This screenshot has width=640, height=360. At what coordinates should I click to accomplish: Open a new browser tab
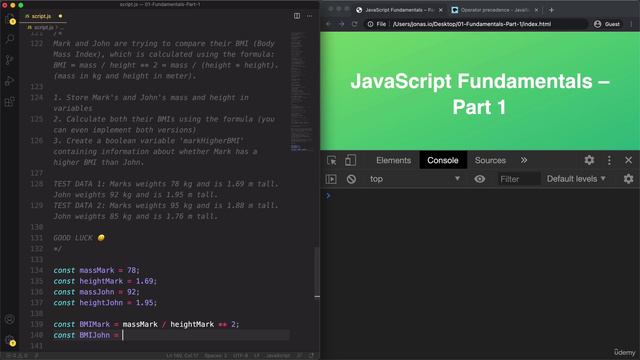pyautogui.click(x=551, y=10)
